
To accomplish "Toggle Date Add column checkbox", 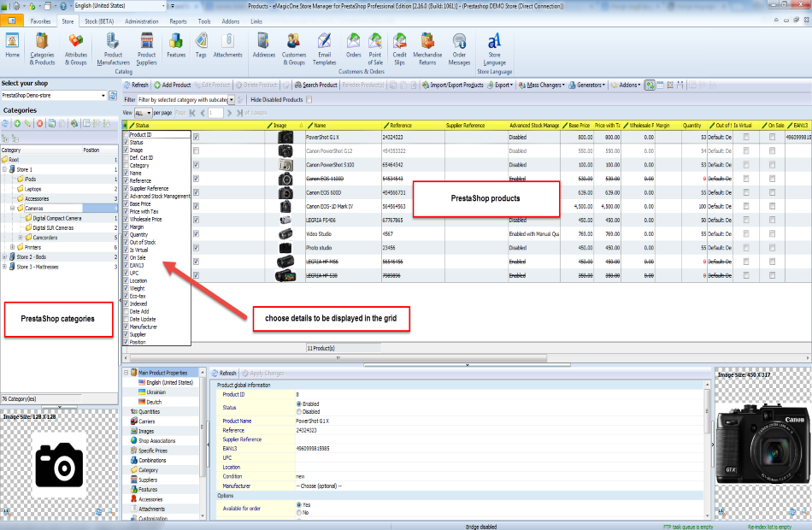I will [126, 311].
